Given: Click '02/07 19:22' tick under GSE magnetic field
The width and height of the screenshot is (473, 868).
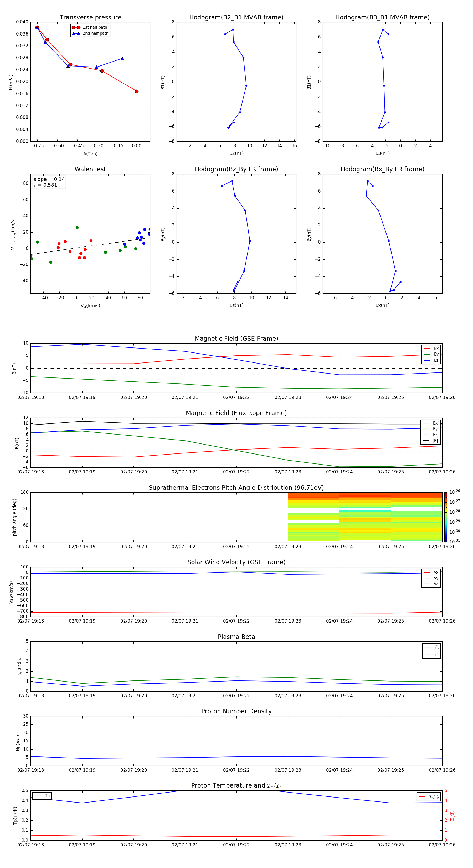Looking at the screenshot, I should click(x=236, y=398).
